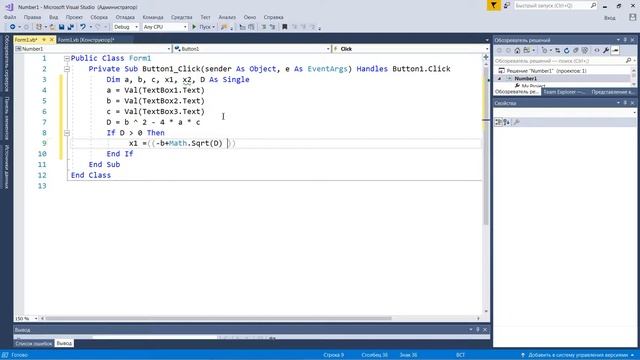Click the Вход sign-in link
This screenshot has height=360, width=640.
pyautogui.click(x=609, y=18)
